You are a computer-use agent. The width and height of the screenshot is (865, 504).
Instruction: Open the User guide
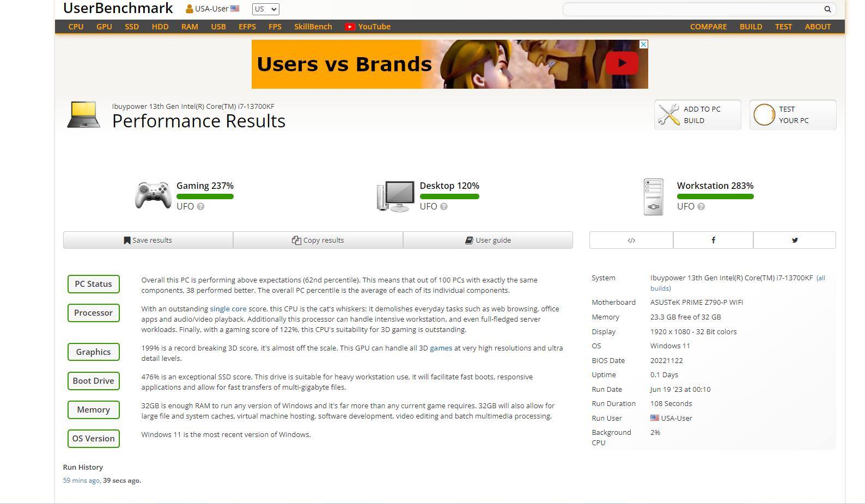click(488, 240)
